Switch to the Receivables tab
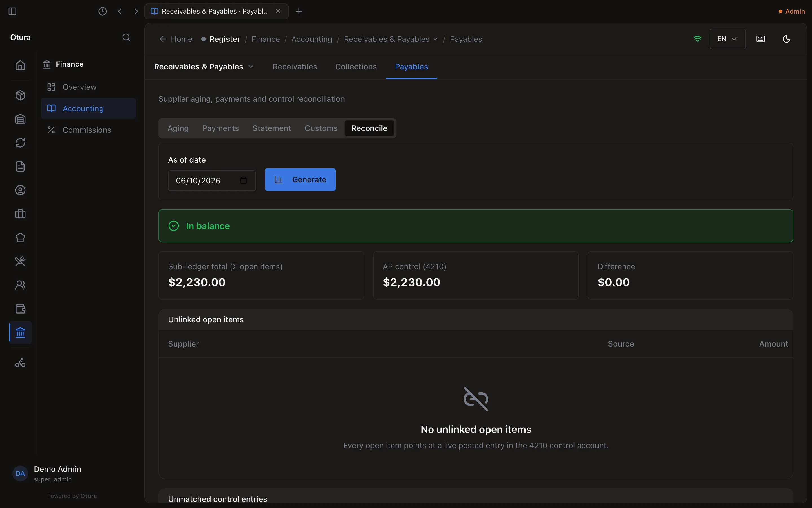Viewport: 812px width, 508px height. pos(295,67)
